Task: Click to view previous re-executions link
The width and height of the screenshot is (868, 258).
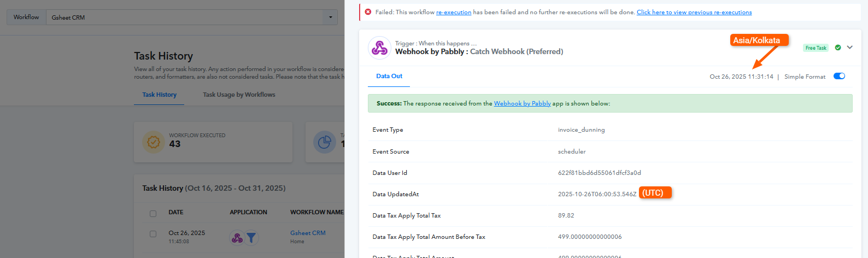Action: [x=694, y=12]
